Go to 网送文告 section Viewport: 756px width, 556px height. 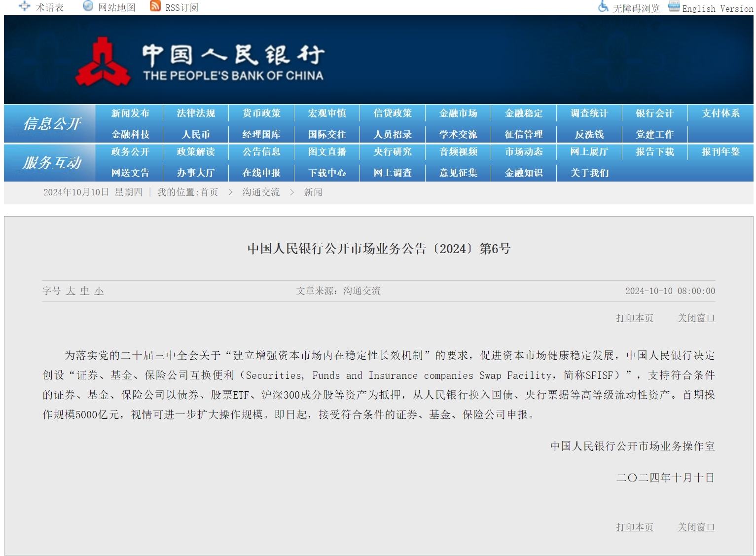pyautogui.click(x=130, y=173)
